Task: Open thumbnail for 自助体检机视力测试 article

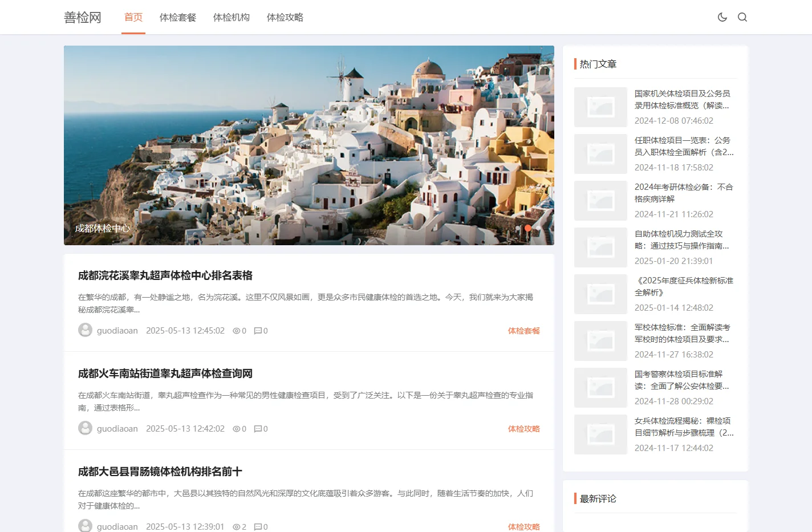Action: [600, 247]
